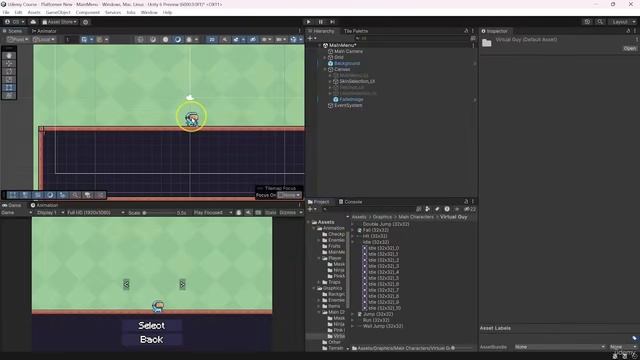Select Idle (32x32)_0 sprite
Screen dimensions: 640x360
point(380,248)
